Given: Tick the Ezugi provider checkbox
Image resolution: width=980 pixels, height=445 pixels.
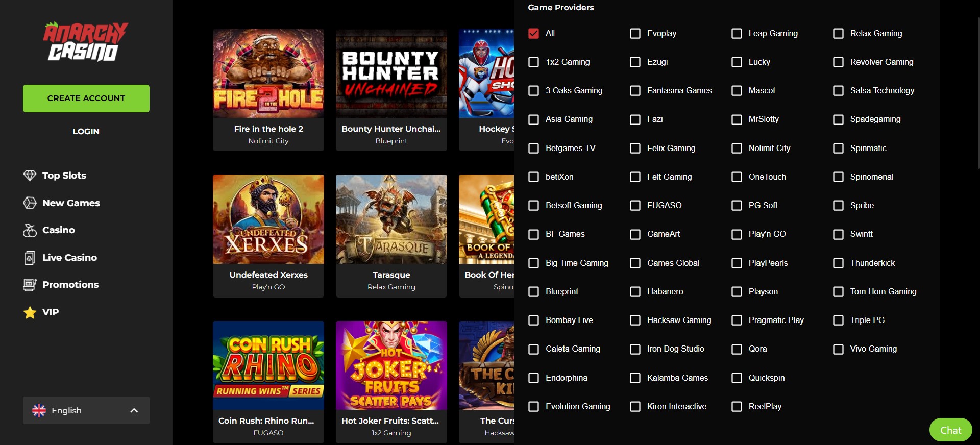Looking at the screenshot, I should tap(635, 62).
